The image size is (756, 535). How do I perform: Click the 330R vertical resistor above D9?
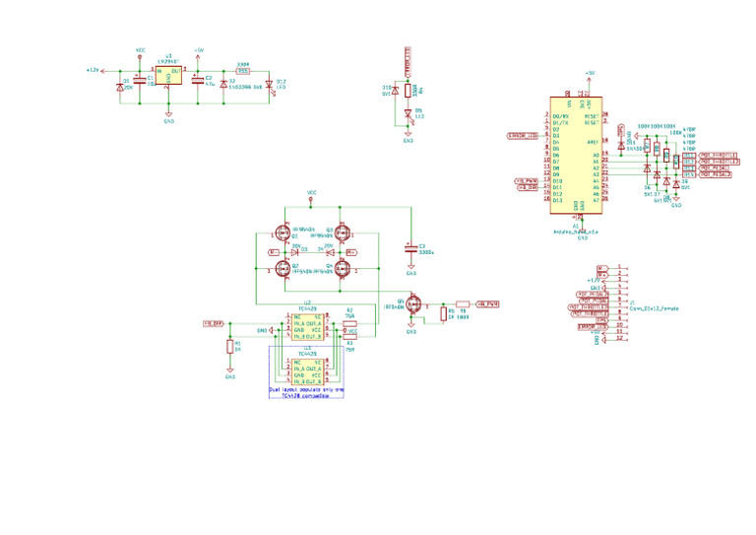408,91
